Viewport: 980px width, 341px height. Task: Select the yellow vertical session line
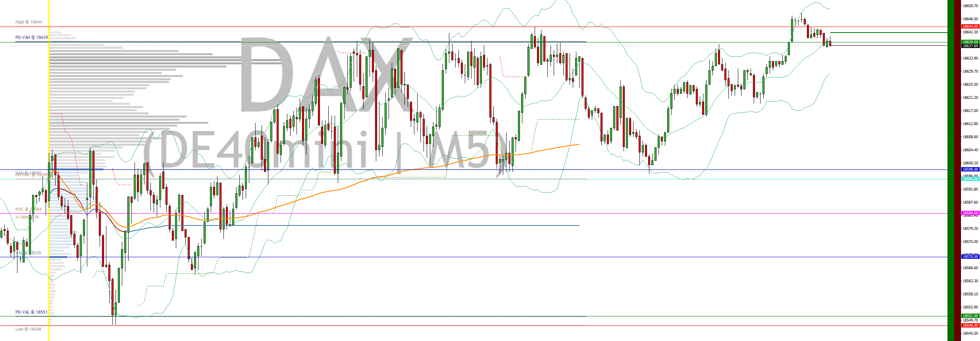coord(49,170)
